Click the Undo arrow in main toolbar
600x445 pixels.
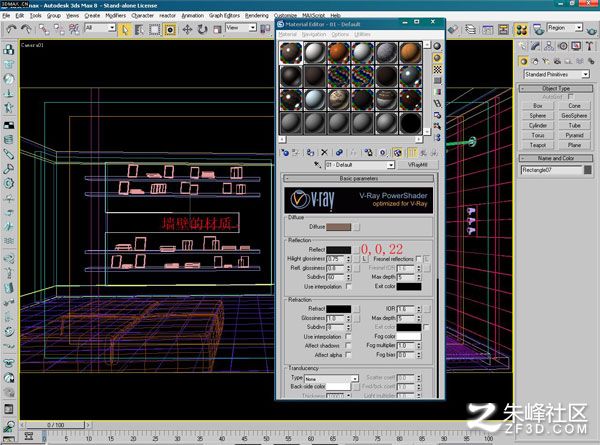[11, 29]
